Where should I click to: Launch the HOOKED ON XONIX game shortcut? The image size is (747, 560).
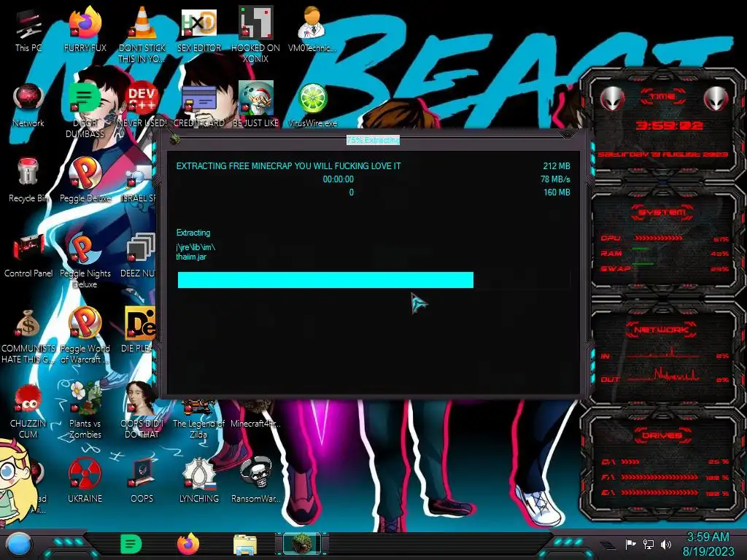click(255, 34)
